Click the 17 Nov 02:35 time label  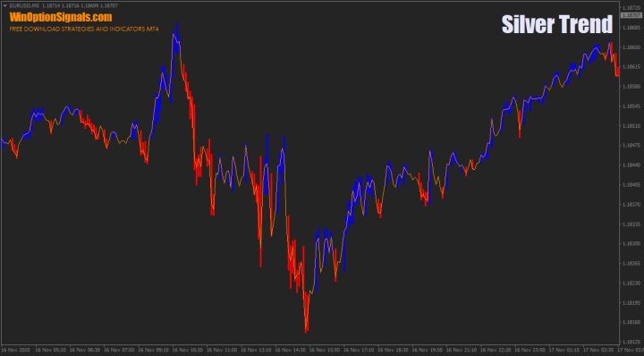coord(598,351)
